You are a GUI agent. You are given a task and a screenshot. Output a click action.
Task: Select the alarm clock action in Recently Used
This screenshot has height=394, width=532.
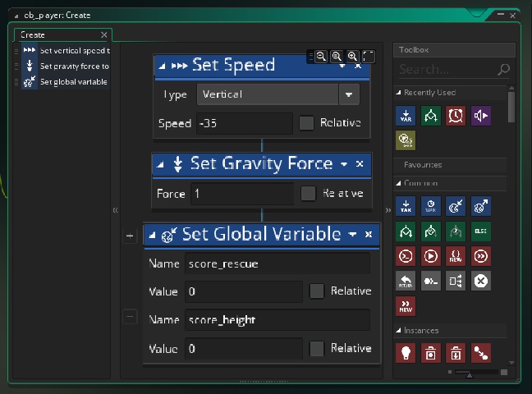(456, 116)
